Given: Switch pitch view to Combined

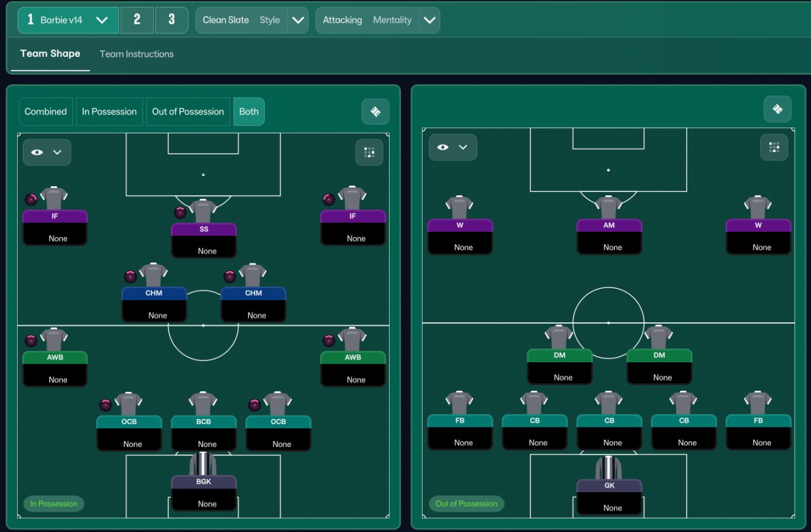Looking at the screenshot, I should 46,111.
